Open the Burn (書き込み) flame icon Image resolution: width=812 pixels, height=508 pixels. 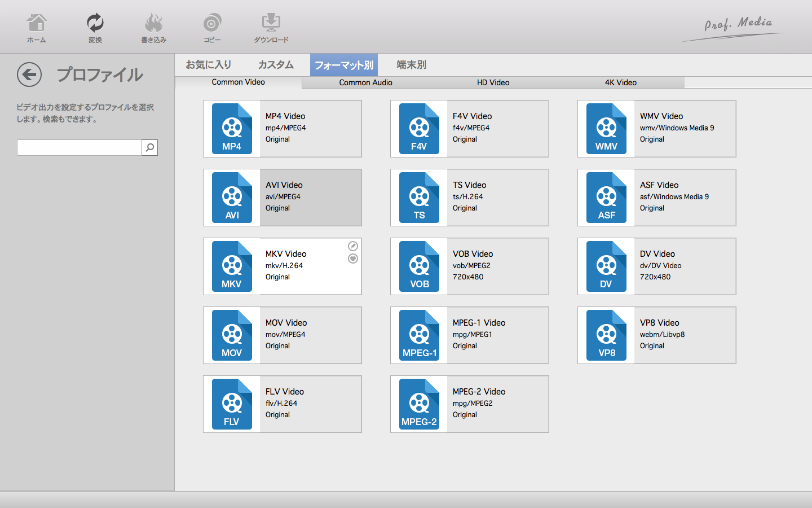(153, 28)
